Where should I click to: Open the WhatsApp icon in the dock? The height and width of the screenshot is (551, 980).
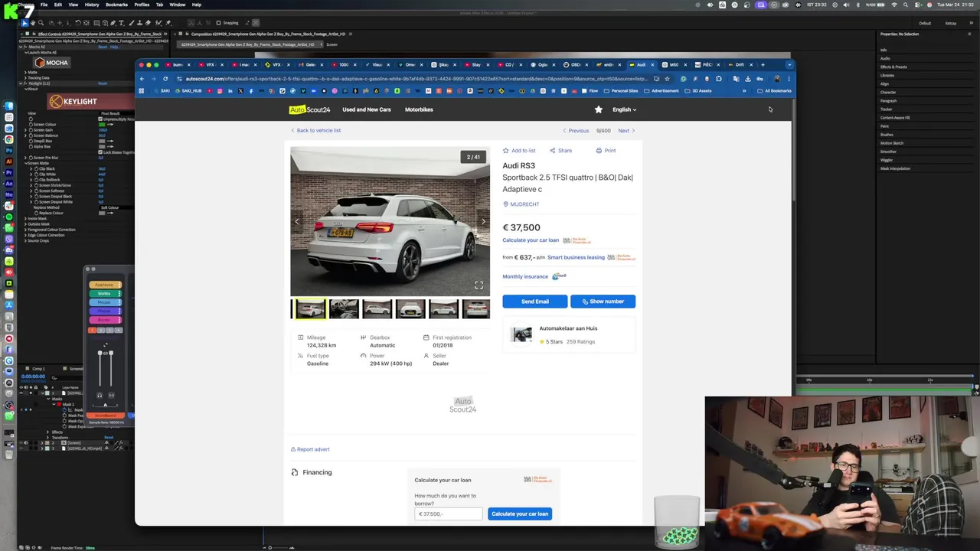(x=9, y=227)
